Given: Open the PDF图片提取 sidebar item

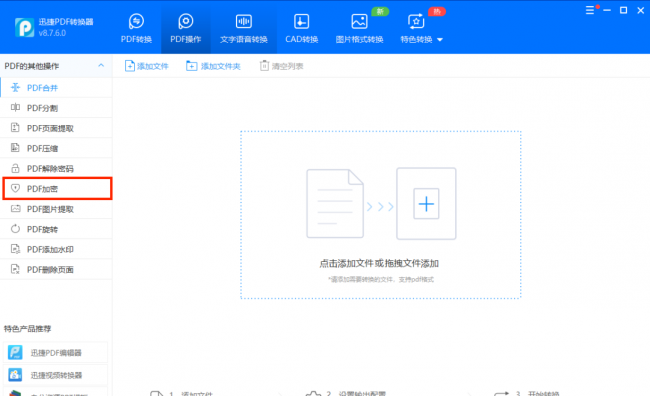Looking at the screenshot, I should (56, 209).
